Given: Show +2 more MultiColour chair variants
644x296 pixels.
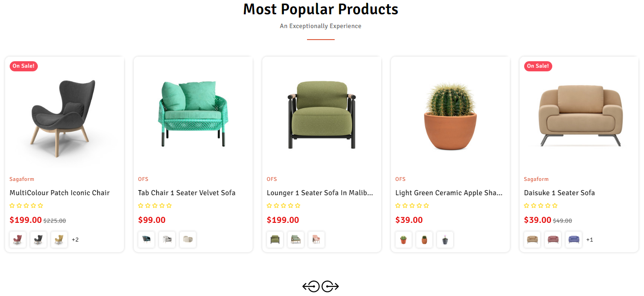Looking at the screenshot, I should tap(75, 240).
